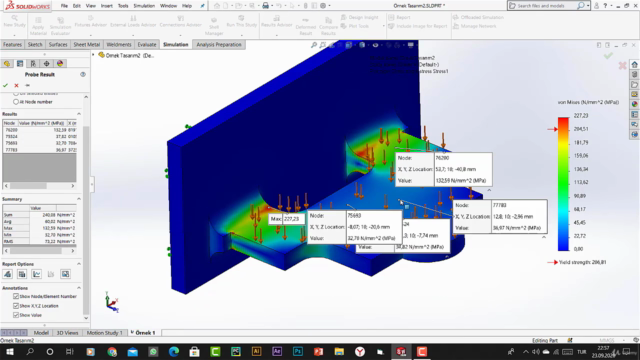
Task: Open New Study dropdown arrow
Action: point(14,35)
